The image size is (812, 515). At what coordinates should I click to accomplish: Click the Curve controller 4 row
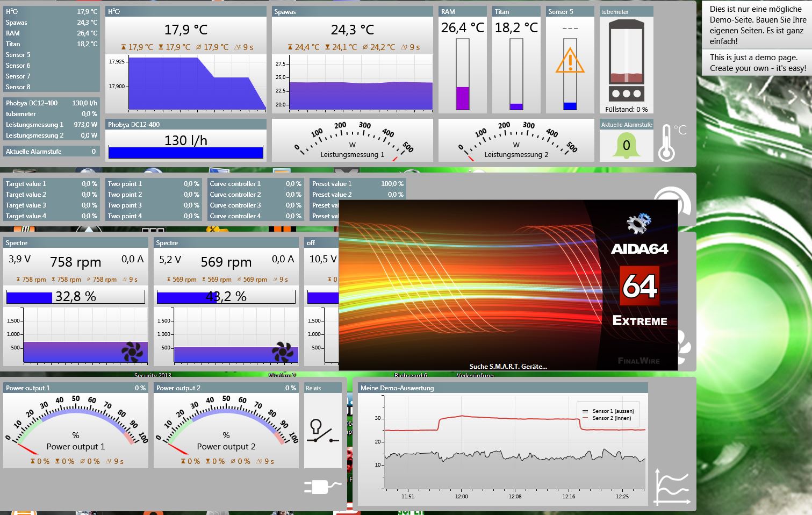tap(256, 216)
